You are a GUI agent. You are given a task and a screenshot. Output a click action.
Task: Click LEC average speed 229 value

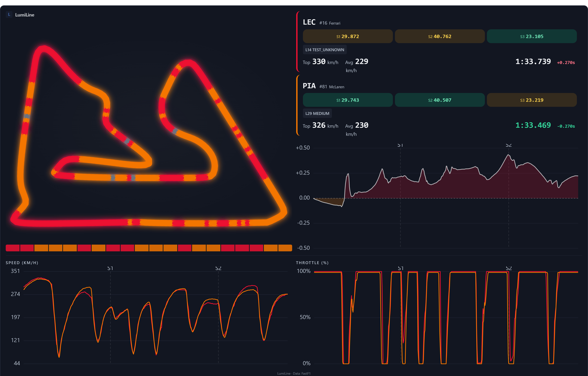[362, 61]
